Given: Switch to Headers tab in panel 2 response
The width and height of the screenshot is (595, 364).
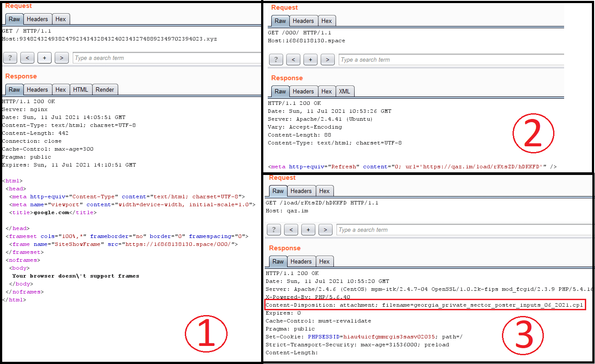Looking at the screenshot, I should 303,91.
